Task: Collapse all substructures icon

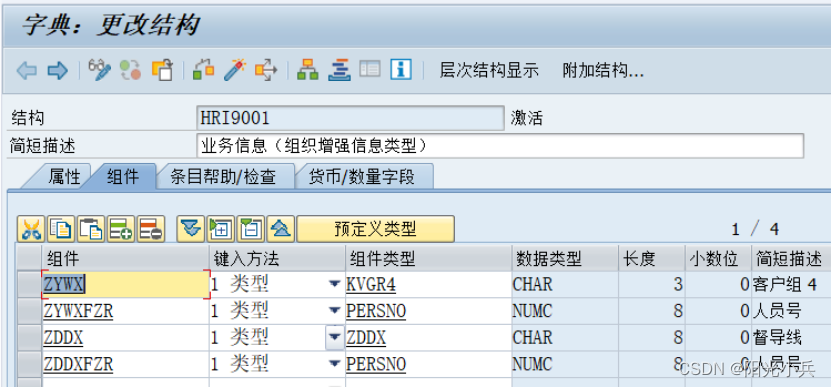Action: (281, 229)
